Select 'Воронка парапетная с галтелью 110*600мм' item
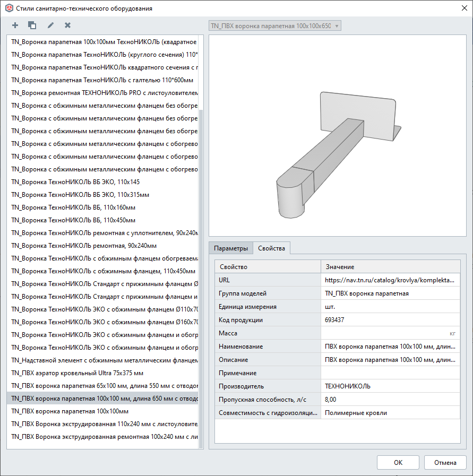 pos(102,80)
